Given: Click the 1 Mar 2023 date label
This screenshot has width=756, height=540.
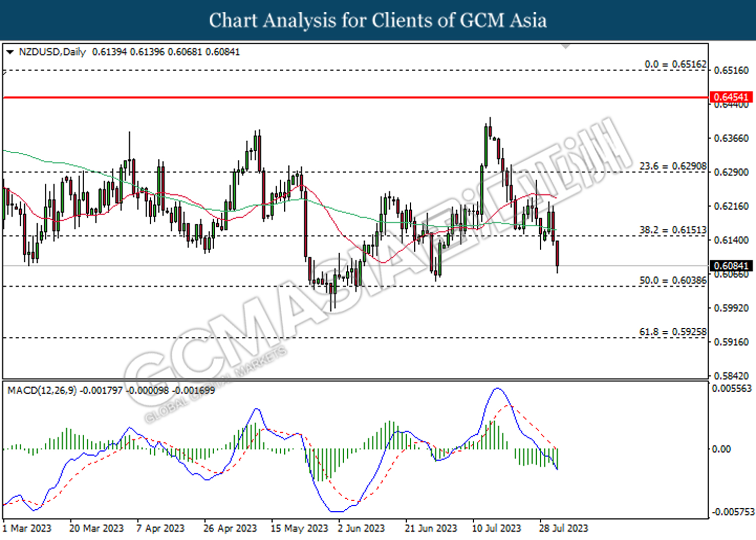Looking at the screenshot, I should coord(27,528).
